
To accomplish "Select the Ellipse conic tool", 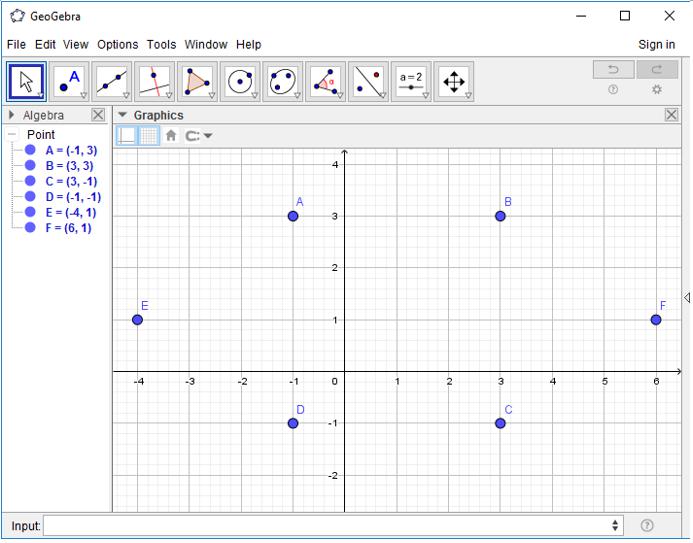I will (x=283, y=81).
